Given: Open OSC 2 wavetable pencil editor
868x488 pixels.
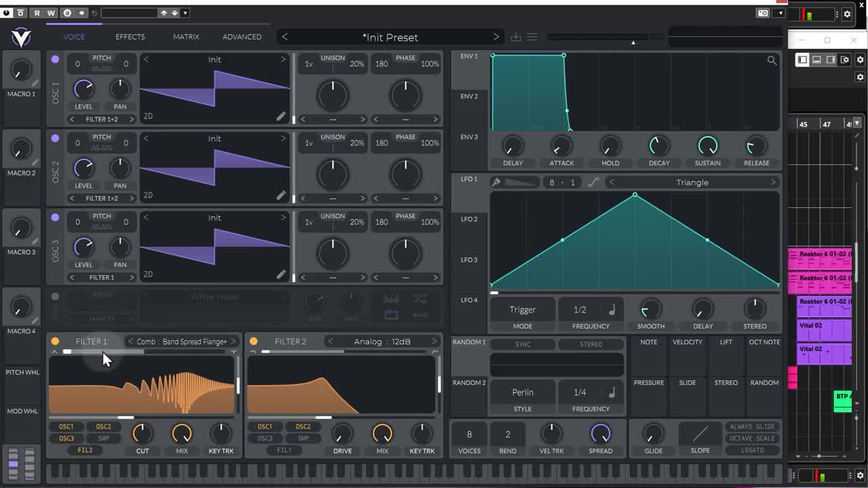Looking at the screenshot, I should click(281, 195).
